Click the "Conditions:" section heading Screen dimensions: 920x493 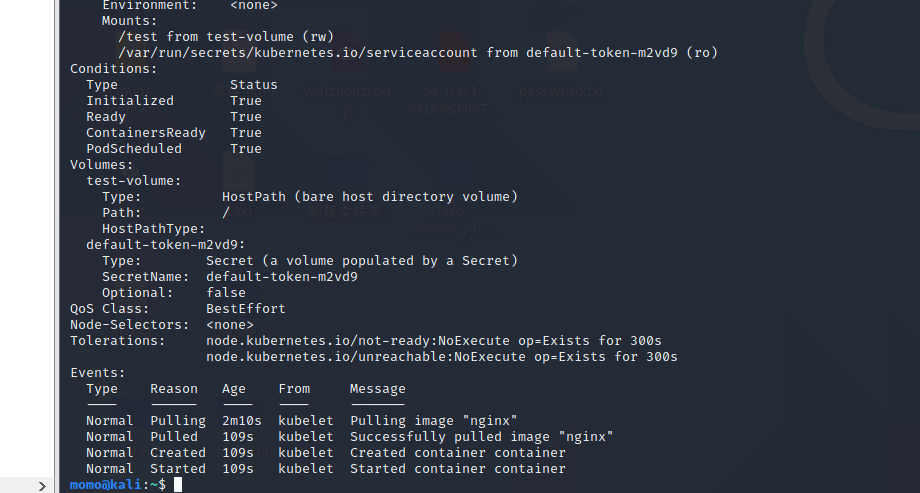113,69
